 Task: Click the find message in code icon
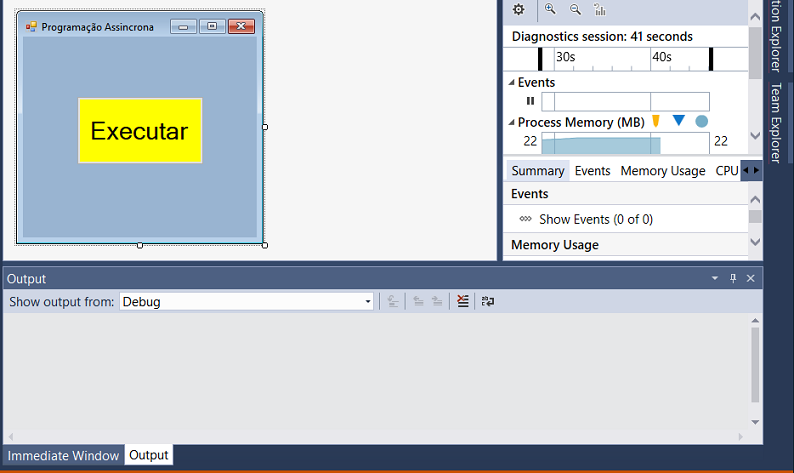pyautogui.click(x=392, y=301)
